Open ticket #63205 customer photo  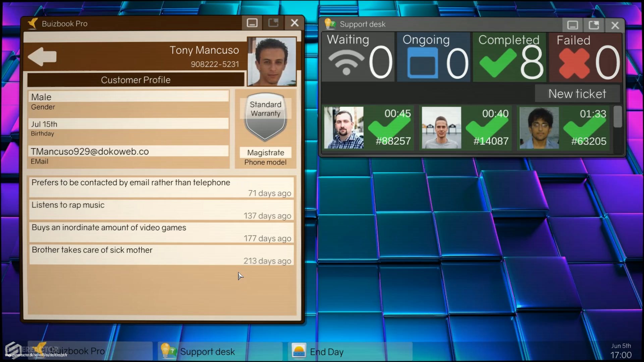(x=539, y=128)
